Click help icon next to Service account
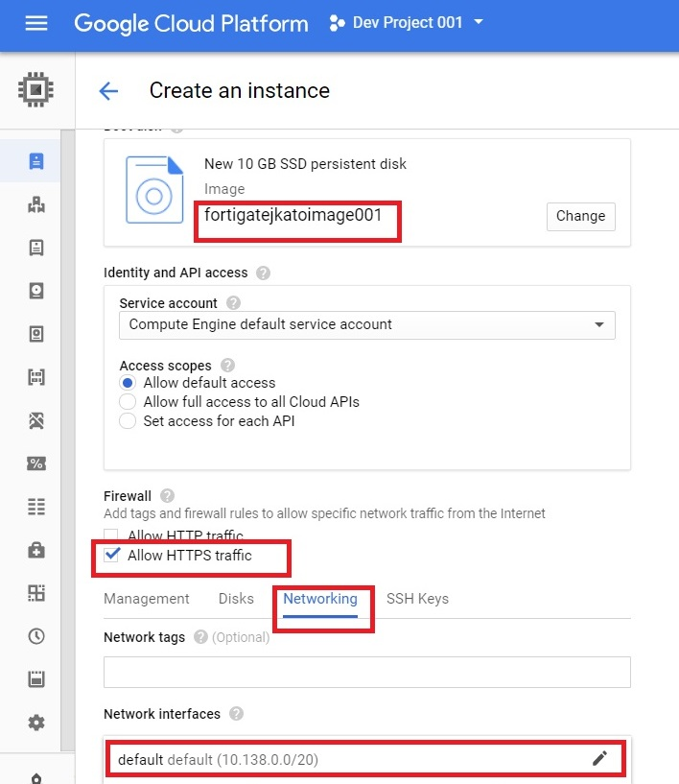 (234, 303)
